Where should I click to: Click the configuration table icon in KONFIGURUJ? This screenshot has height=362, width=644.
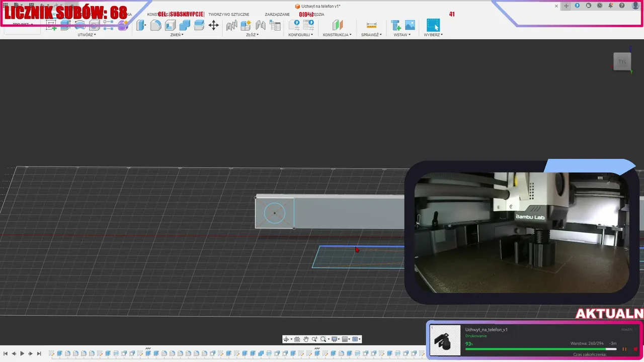click(308, 25)
